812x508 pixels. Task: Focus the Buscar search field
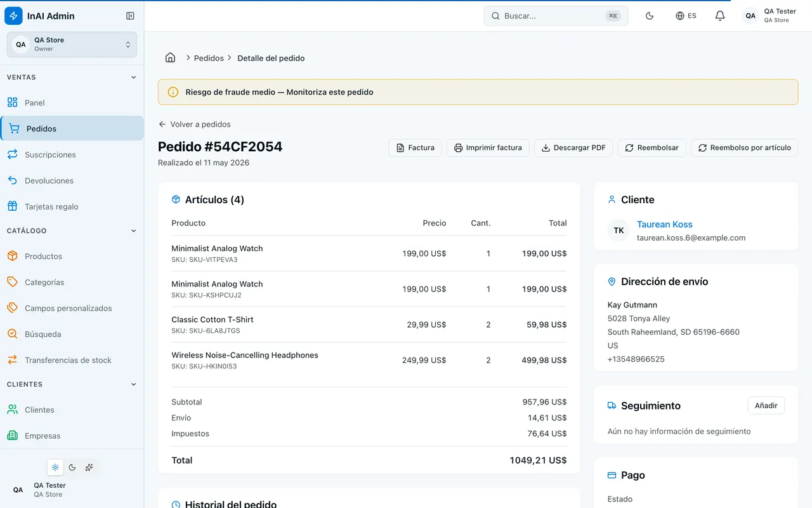point(556,16)
